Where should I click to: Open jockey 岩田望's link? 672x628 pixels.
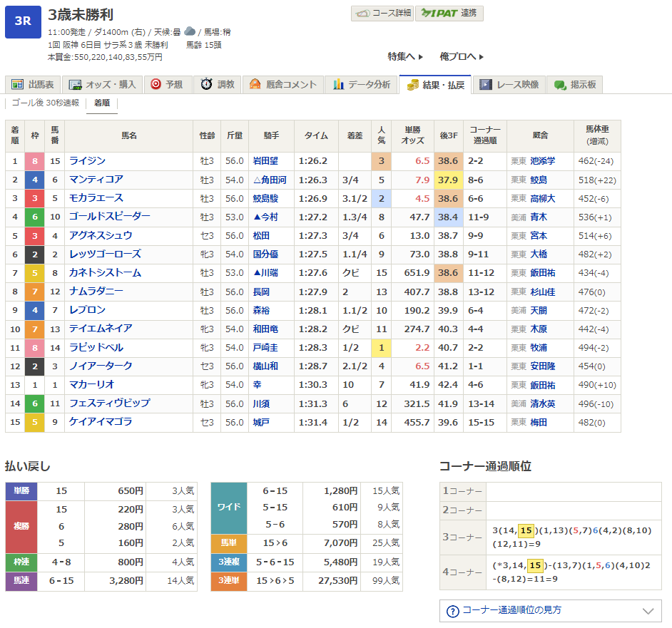coord(266,161)
